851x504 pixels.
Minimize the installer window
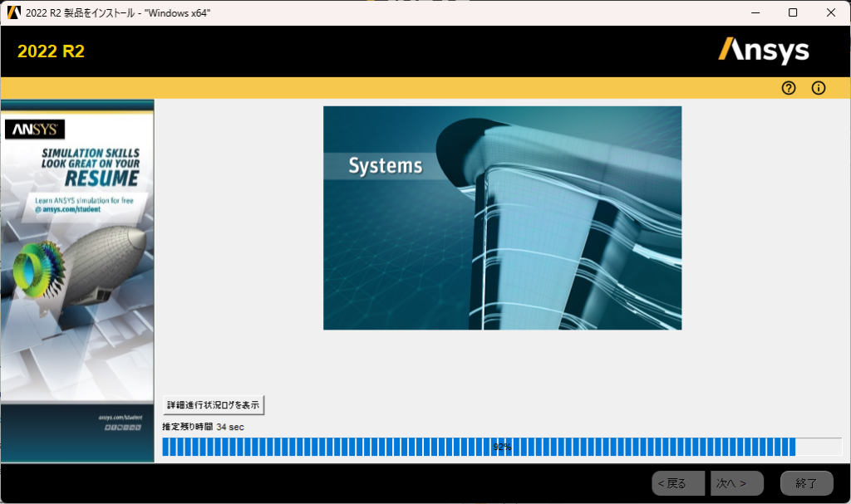(x=755, y=12)
